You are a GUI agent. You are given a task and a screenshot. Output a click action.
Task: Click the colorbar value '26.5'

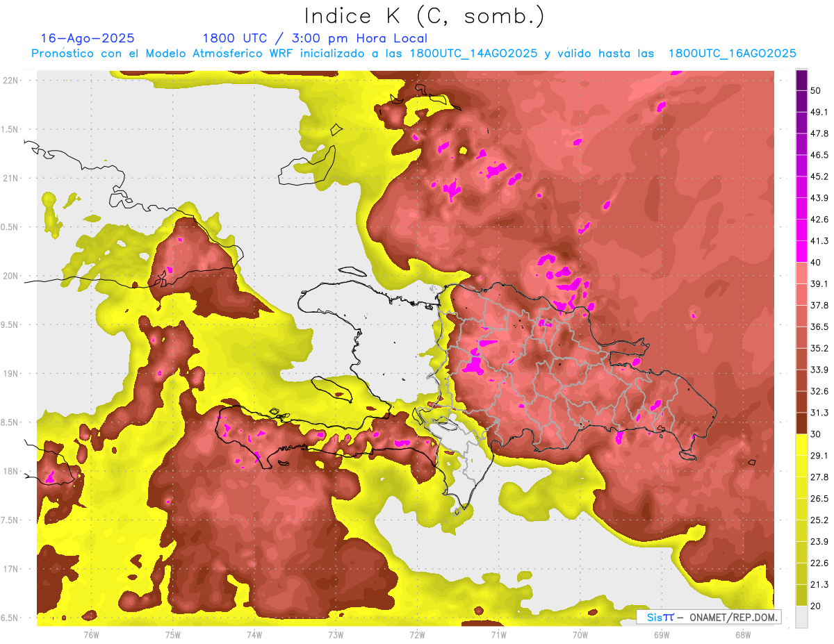click(819, 498)
